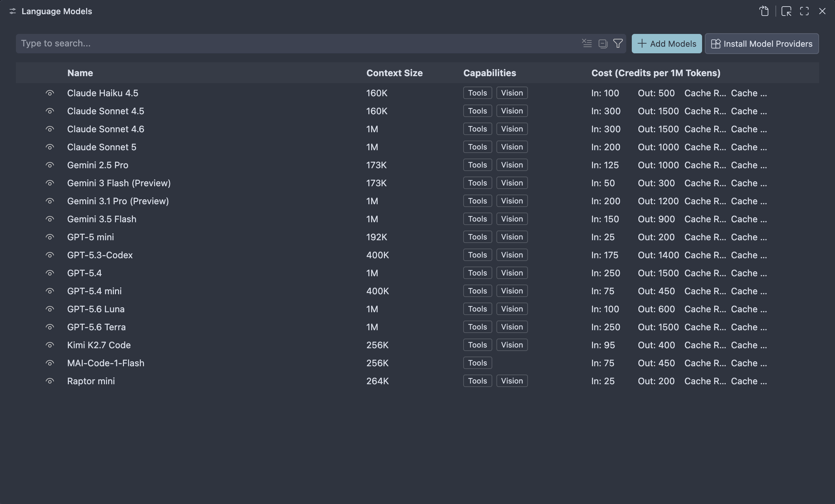Click the Tools badge for Gemini 3.5 Flash
The height and width of the screenshot is (504, 835).
(477, 219)
